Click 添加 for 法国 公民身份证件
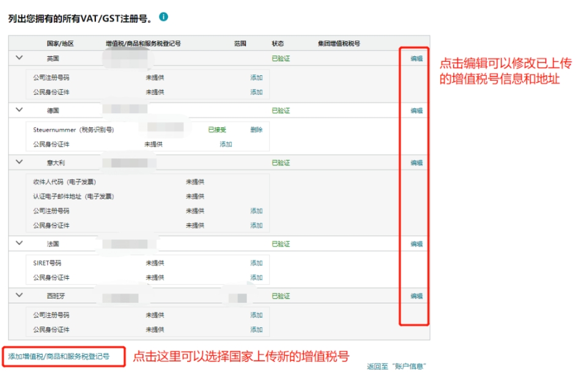This screenshot has width=579, height=392. (x=256, y=278)
